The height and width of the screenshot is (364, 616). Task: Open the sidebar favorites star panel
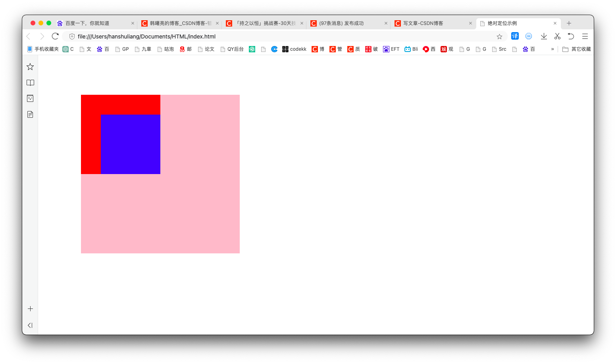pos(30,67)
